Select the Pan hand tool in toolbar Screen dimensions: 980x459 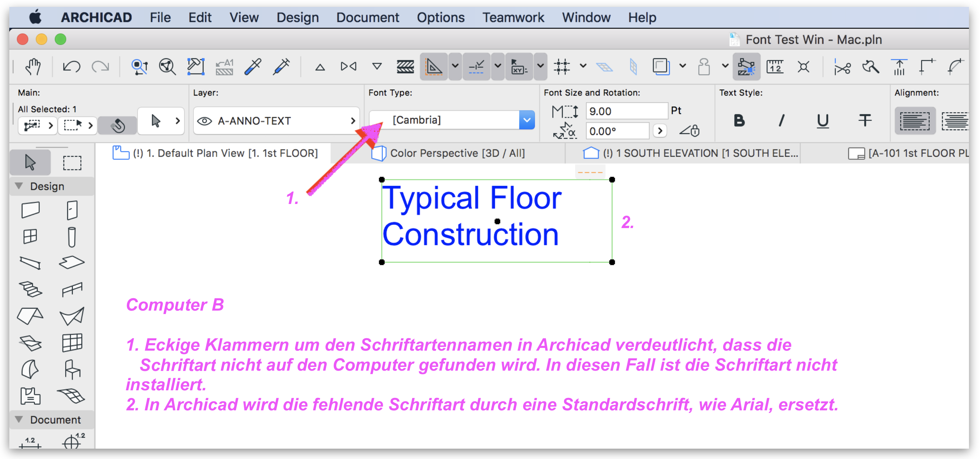pyautogui.click(x=33, y=67)
